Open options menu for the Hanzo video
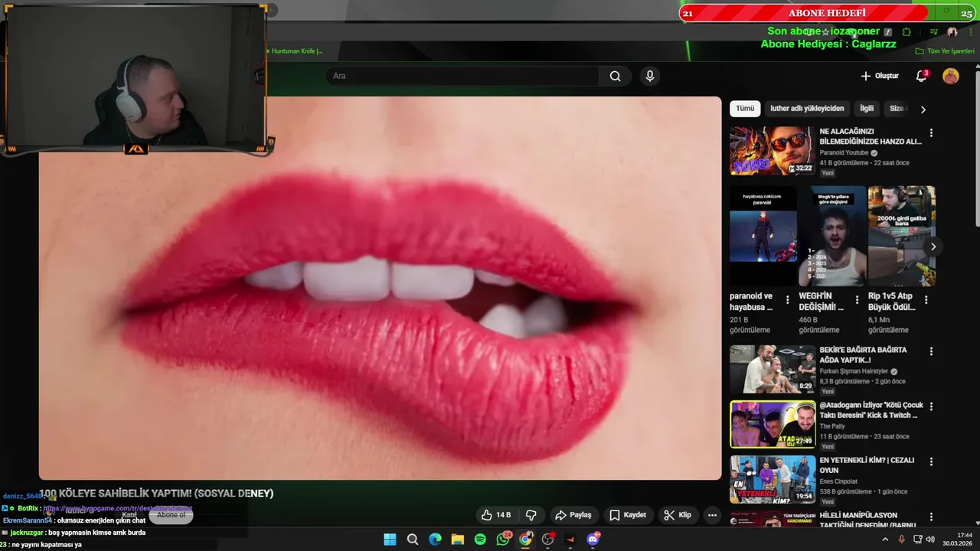Viewport: 980px width, 551px height. pos(931,133)
